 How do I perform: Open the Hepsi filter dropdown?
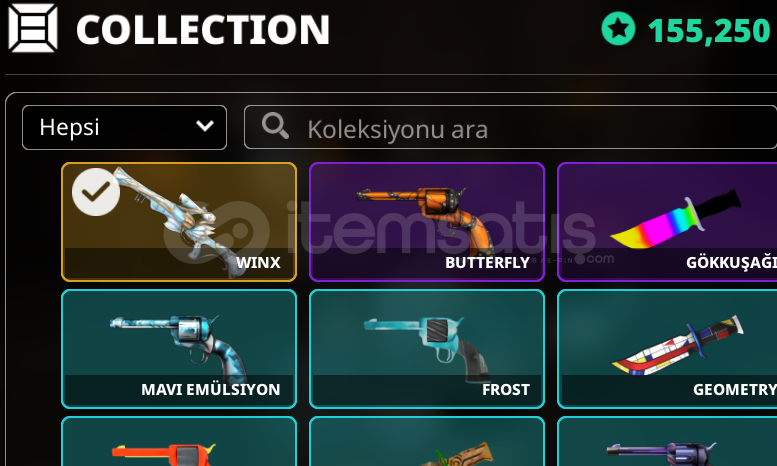124,127
